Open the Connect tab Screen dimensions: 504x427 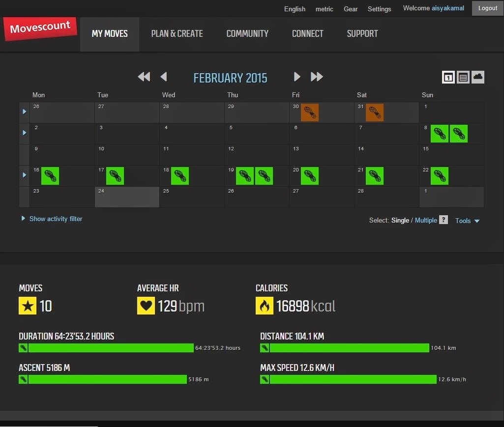coord(308,34)
